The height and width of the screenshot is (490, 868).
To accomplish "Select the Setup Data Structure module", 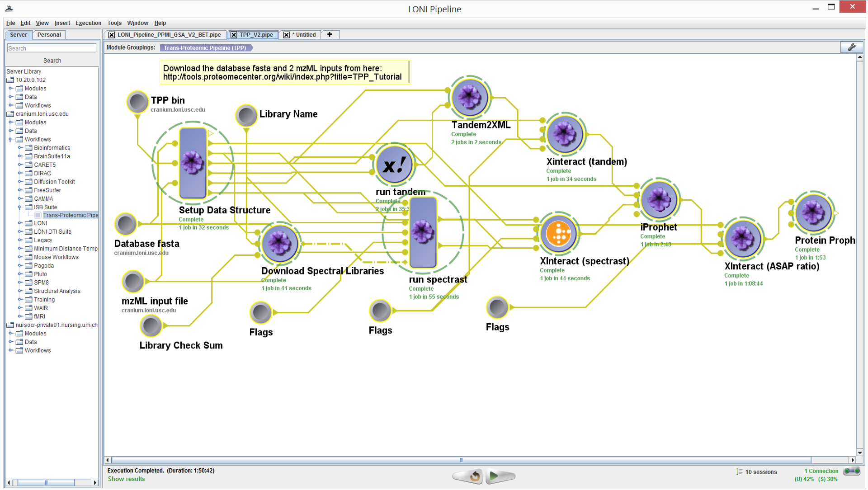I will [193, 163].
